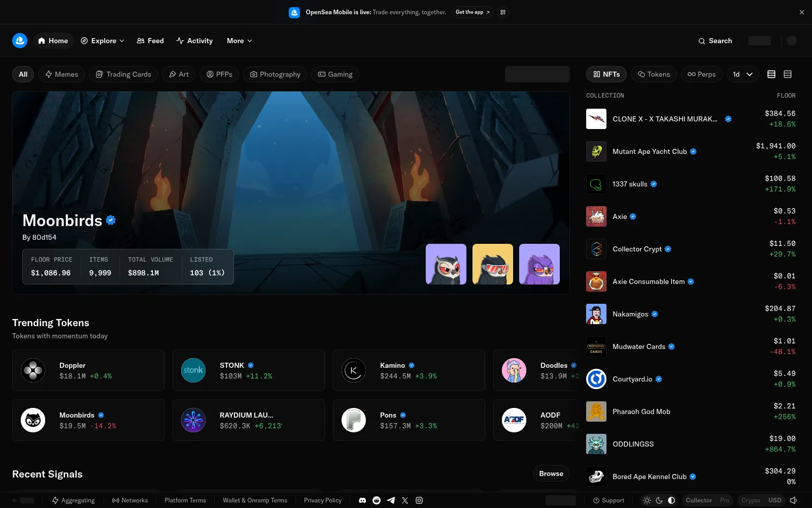Enable light theme with the sun icon

point(647,500)
